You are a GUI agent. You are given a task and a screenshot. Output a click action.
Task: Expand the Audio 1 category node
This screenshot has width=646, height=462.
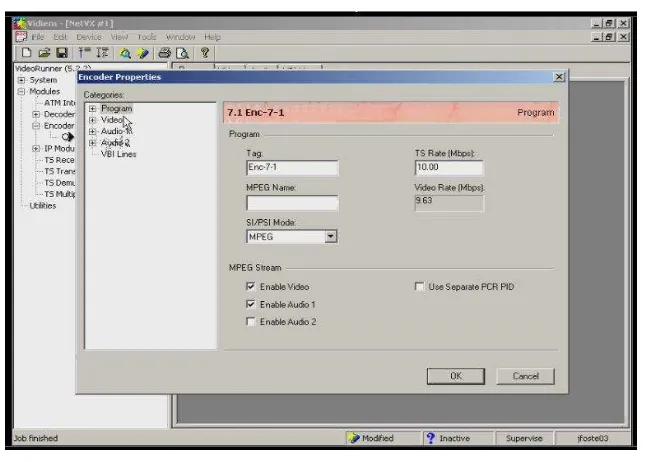(93, 131)
